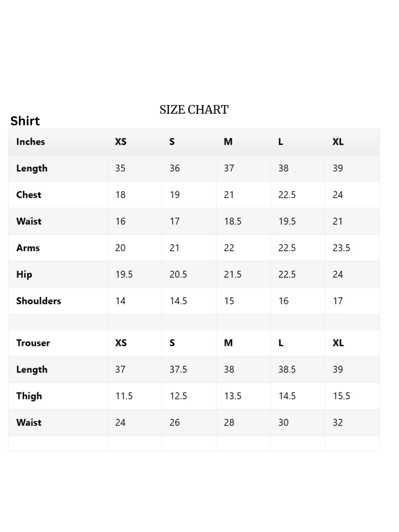Click shirt Waist value 18.5 for M
The width and height of the screenshot is (399, 532).
(x=233, y=221)
